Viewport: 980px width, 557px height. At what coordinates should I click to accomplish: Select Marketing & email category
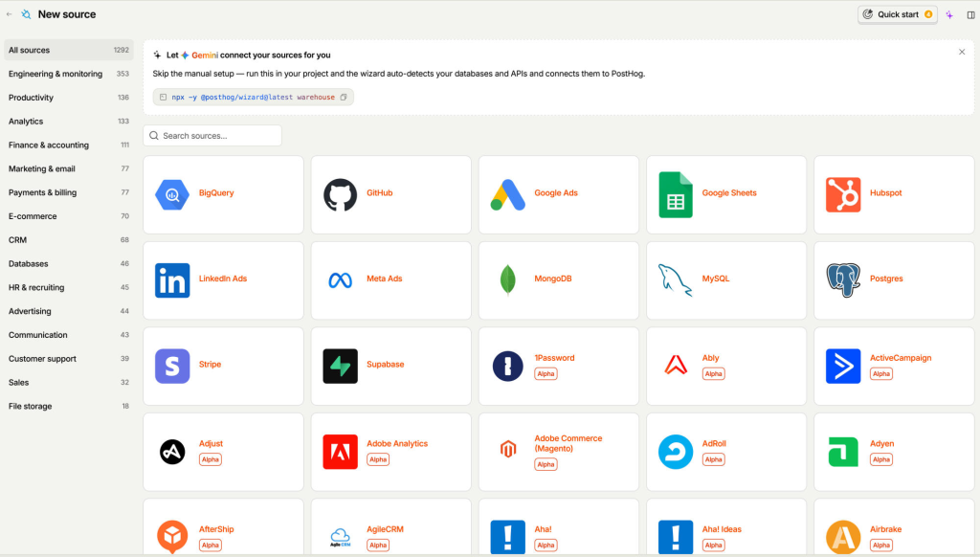pos(69,168)
